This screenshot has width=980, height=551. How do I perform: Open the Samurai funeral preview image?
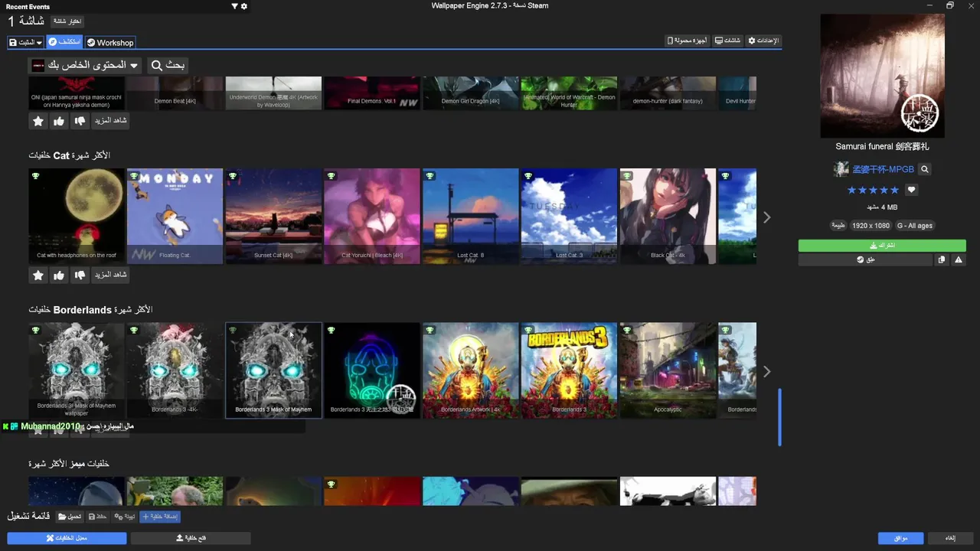point(882,76)
